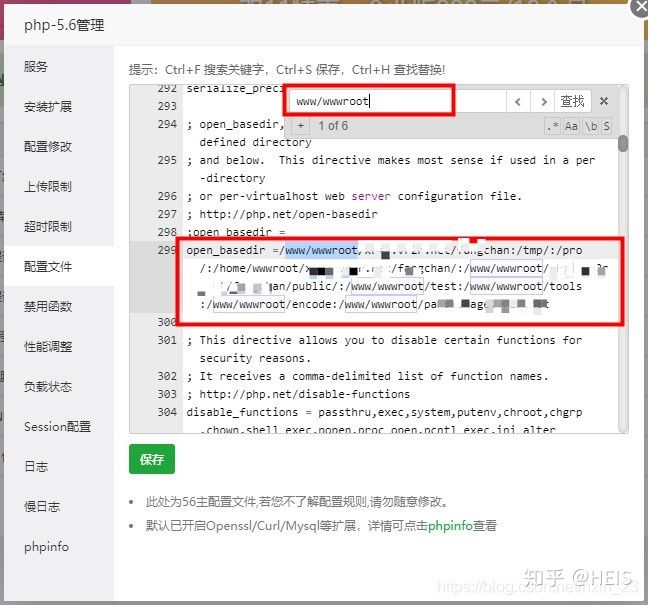Image resolution: width=648 pixels, height=605 pixels.
Task: Close the editor search box
Action: click(604, 101)
